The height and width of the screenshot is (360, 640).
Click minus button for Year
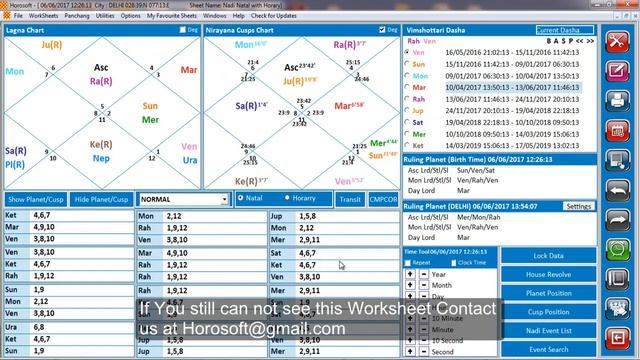pyautogui.click(x=424, y=274)
